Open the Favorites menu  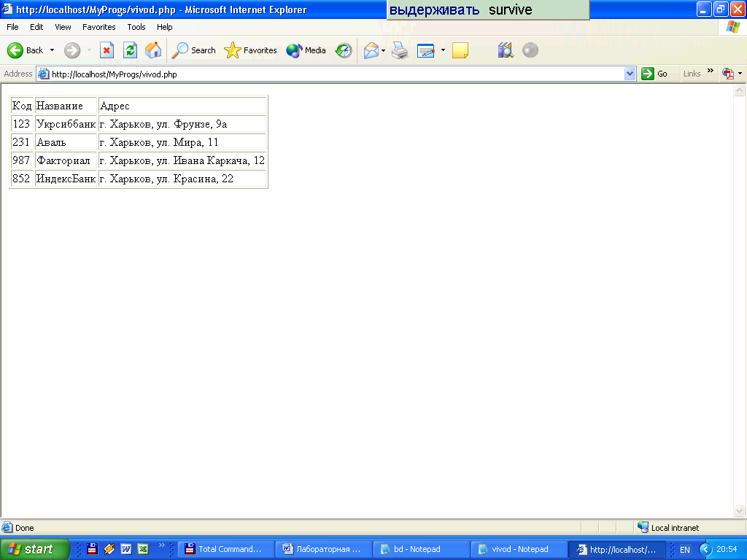tap(98, 27)
